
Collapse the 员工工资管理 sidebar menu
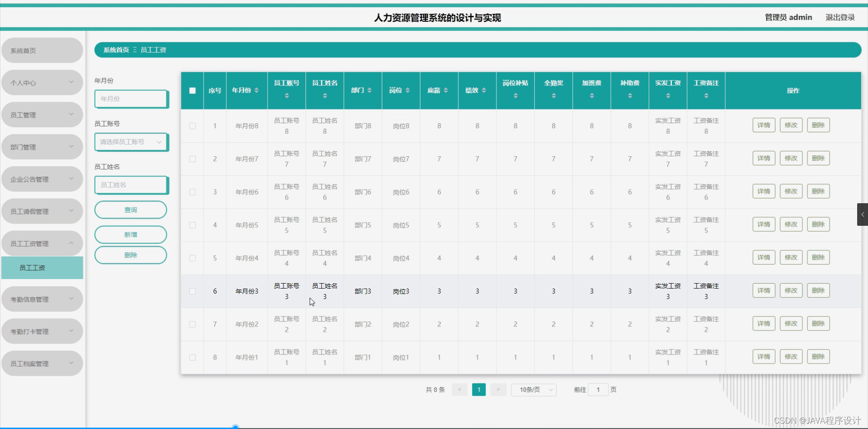42,243
